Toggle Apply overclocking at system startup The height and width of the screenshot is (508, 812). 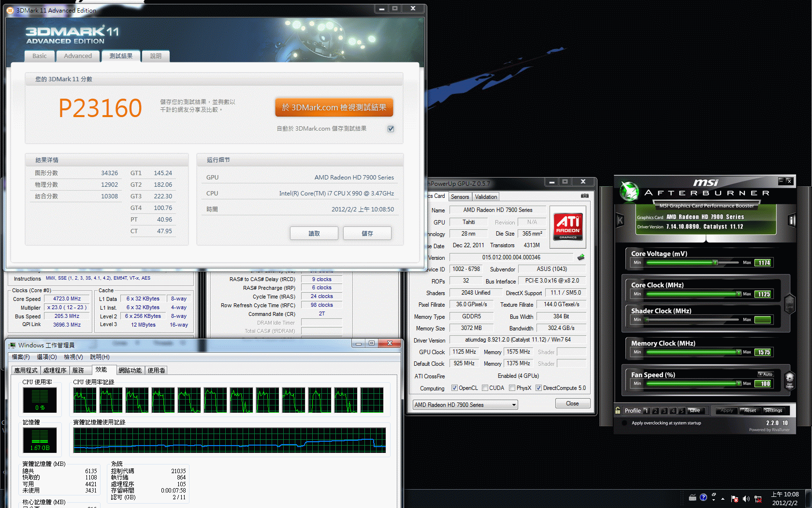[x=625, y=423]
